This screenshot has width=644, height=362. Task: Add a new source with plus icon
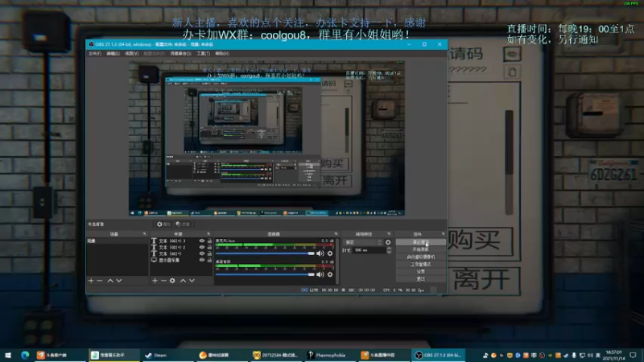[155, 281]
